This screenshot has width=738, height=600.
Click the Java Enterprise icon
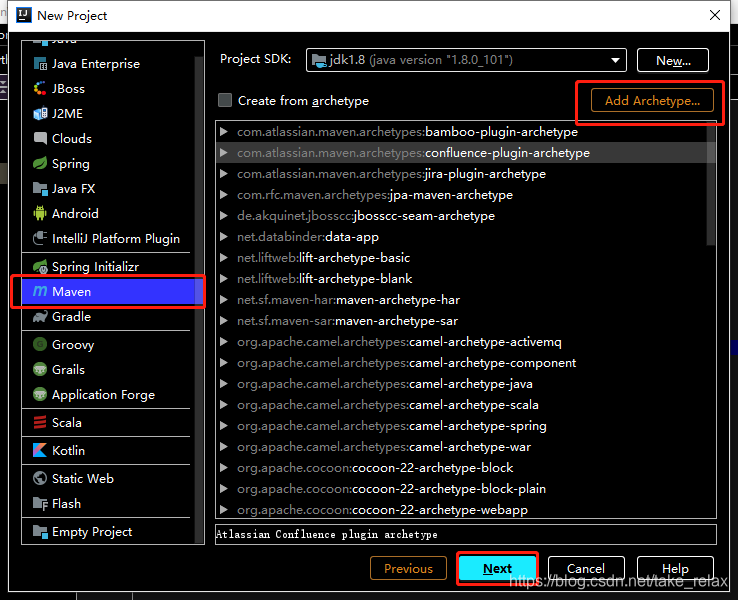click(x=40, y=64)
